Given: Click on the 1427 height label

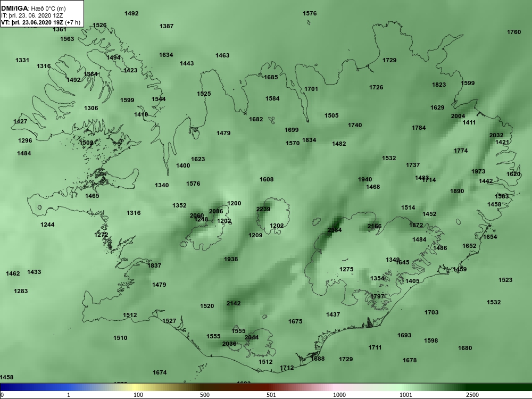Looking at the screenshot, I should coord(20,121).
